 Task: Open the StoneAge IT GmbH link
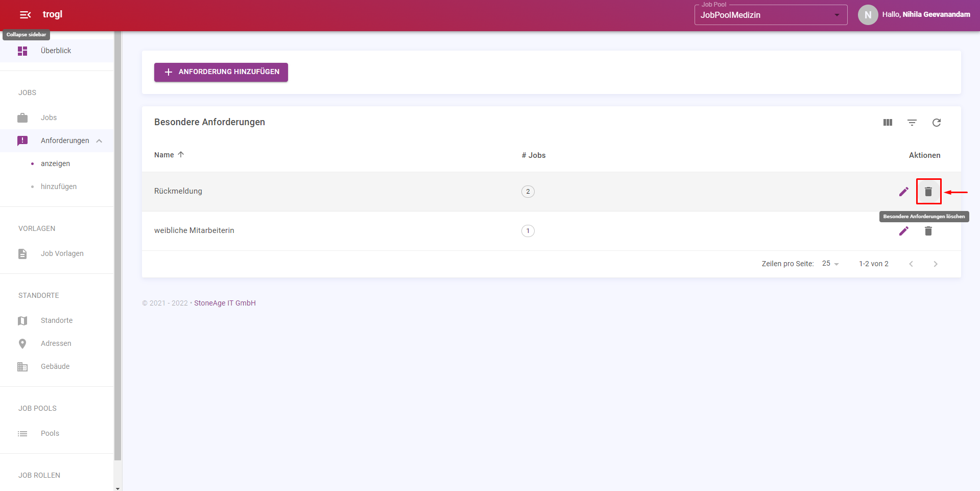225,303
